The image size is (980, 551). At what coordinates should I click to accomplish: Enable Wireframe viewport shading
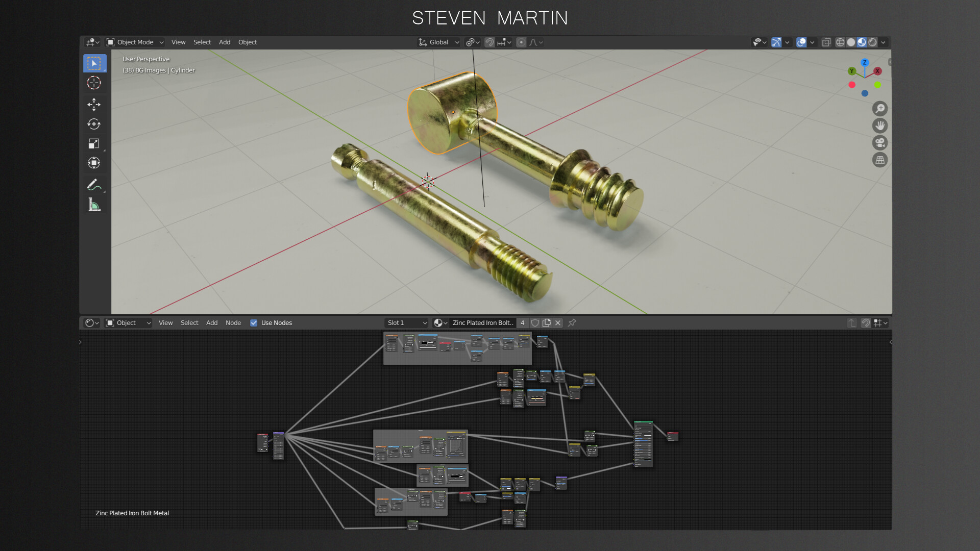tap(840, 42)
